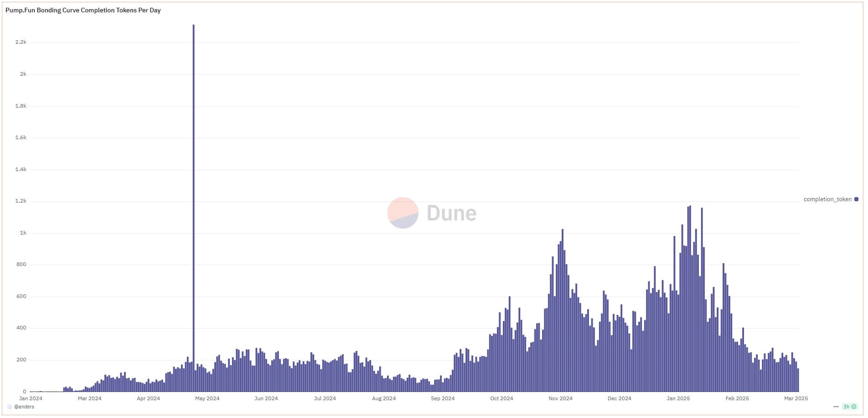This screenshot has height=418, width=868.
Task: Click the "1.8k" y-axis value
Action: pyautogui.click(x=21, y=106)
